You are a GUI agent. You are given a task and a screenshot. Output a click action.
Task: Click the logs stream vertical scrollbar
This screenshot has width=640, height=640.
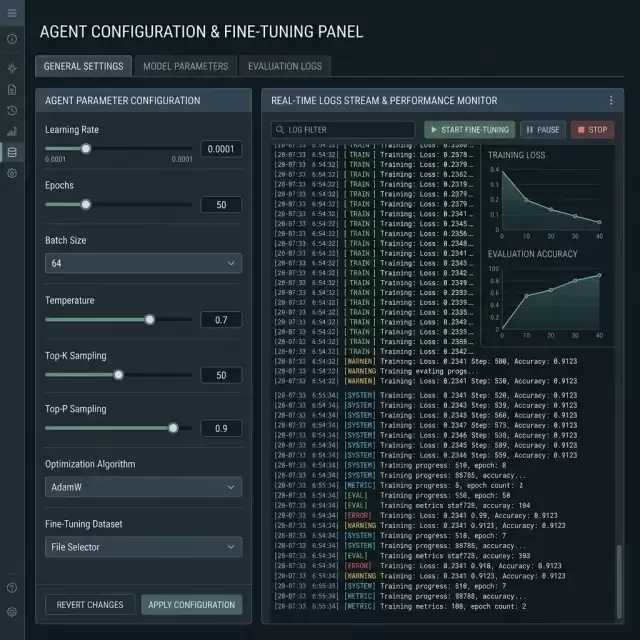click(619, 581)
